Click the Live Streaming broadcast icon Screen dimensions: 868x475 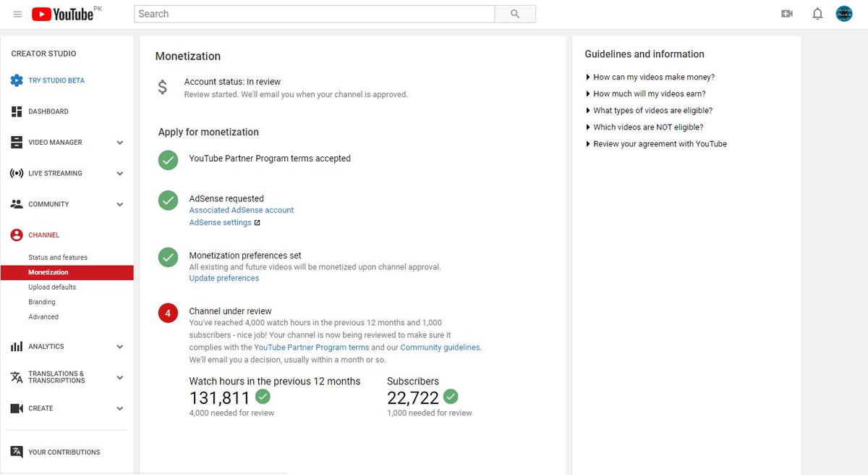pyautogui.click(x=17, y=174)
